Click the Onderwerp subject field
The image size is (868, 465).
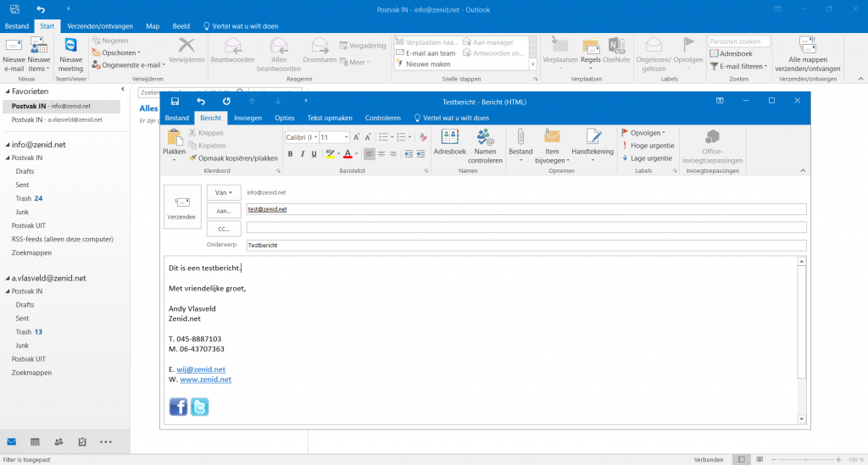(x=526, y=245)
